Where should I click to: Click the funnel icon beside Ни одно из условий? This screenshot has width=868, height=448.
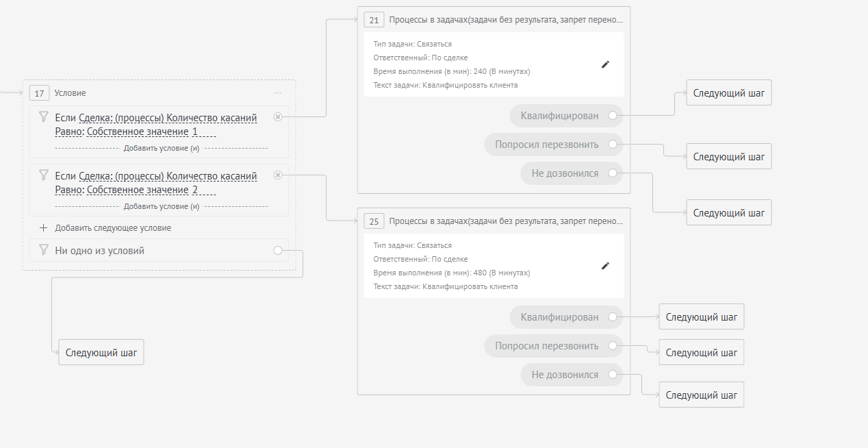[44, 250]
